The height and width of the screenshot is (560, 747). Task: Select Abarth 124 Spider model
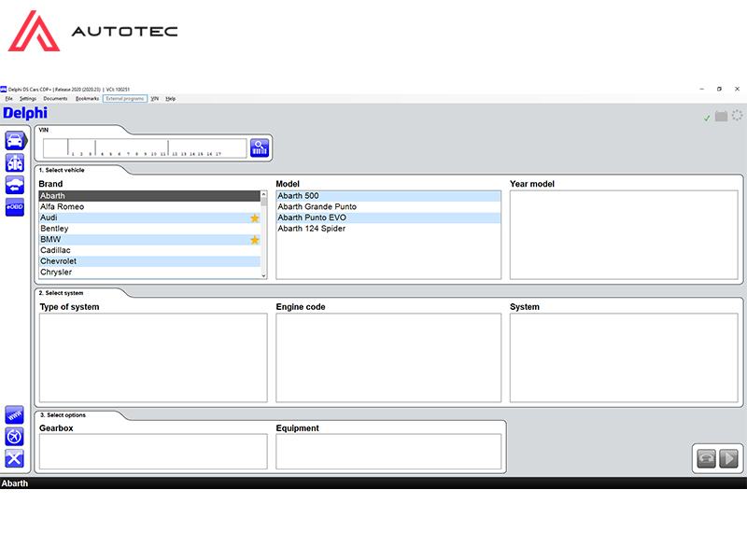click(388, 229)
